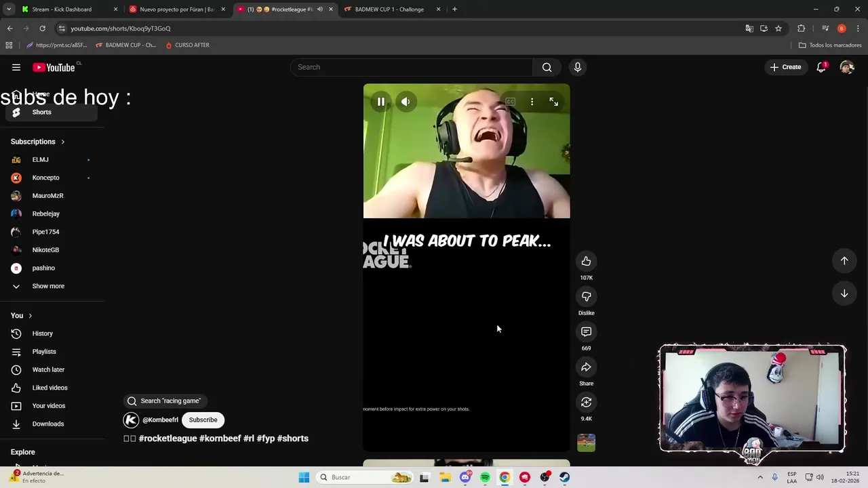Screen dimensions: 868x488
Task: Open Chrome media controls icon
Action: [x=825, y=28]
